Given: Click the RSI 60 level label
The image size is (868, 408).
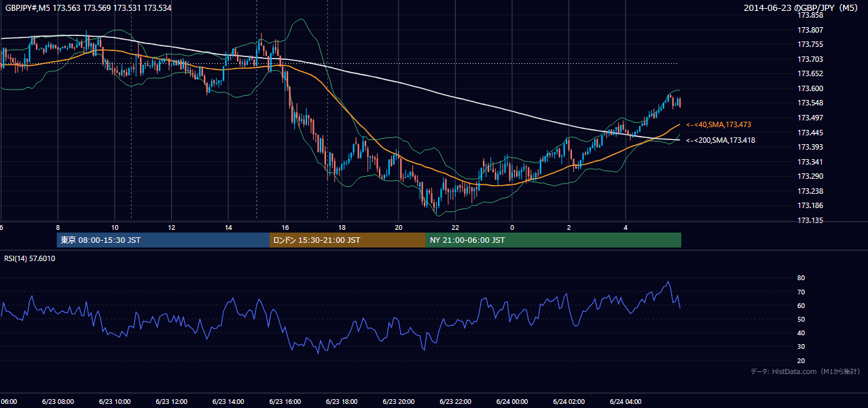Looking at the screenshot, I should (x=801, y=305).
